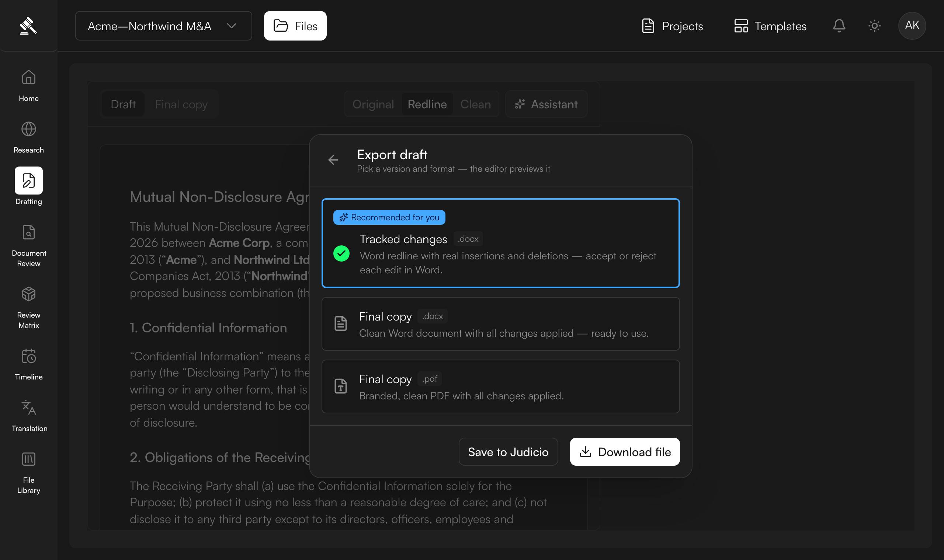Select the Drafting sidebar icon
This screenshot has width=944, height=560.
coord(29,181)
